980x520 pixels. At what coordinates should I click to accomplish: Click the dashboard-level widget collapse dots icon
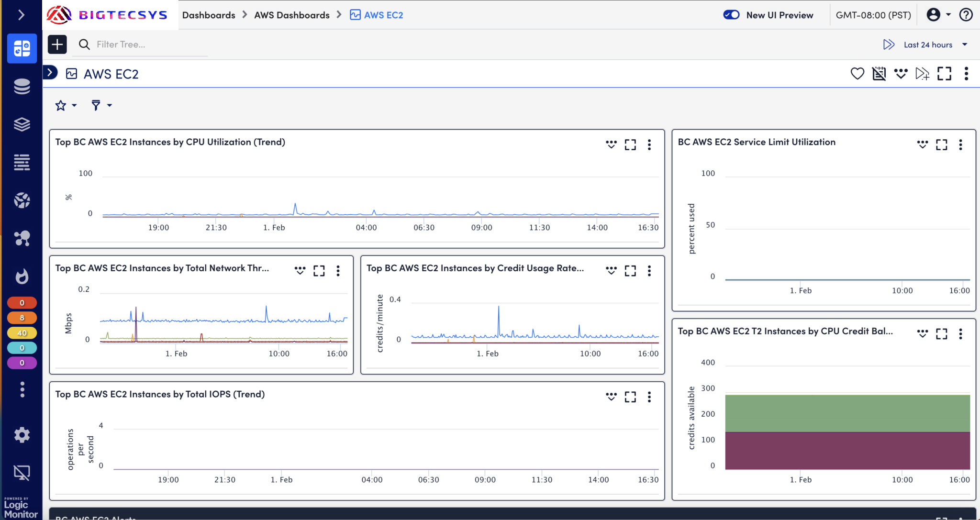click(901, 74)
